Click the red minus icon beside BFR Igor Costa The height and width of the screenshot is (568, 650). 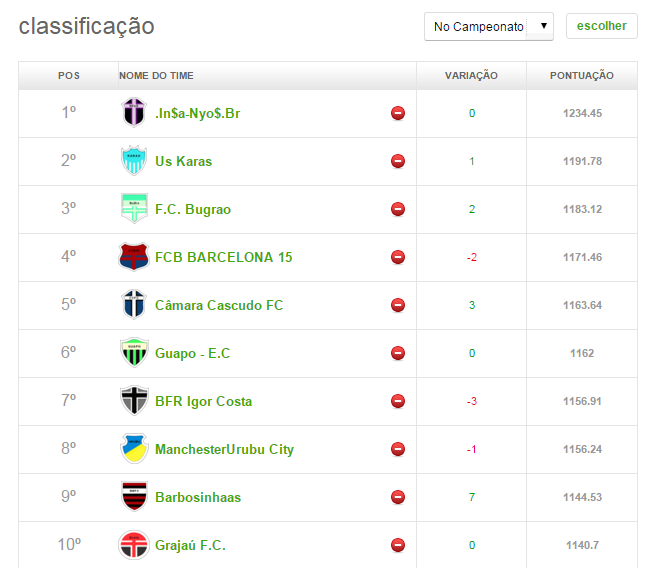coord(398,401)
